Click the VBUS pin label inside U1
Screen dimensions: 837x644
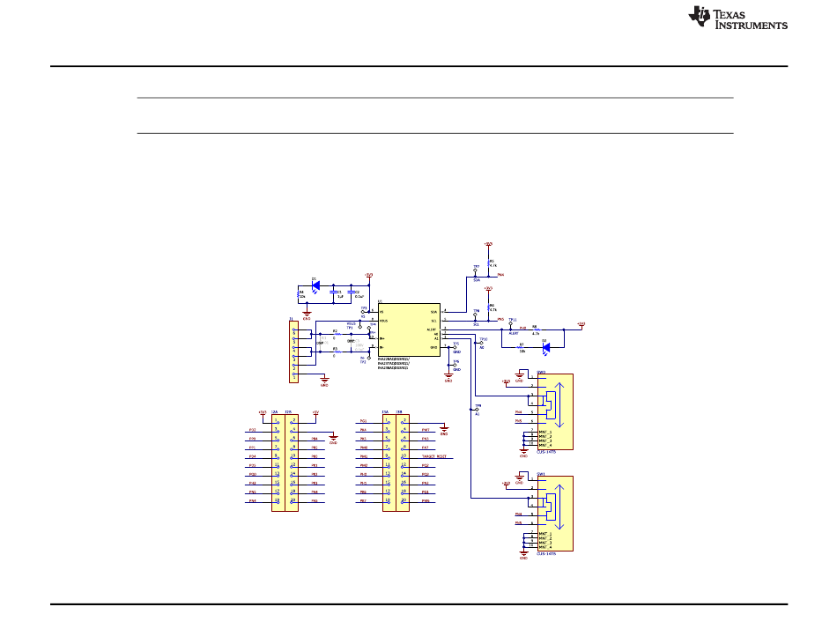384,322
